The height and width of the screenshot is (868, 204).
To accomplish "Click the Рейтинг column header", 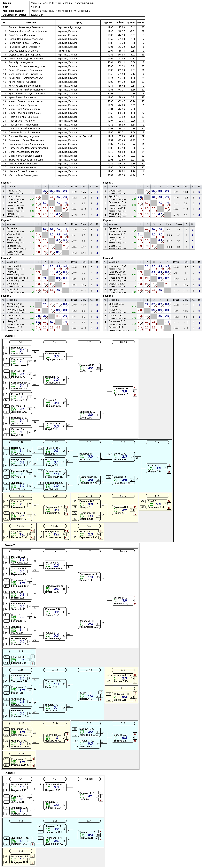I will click(x=120, y=23).
